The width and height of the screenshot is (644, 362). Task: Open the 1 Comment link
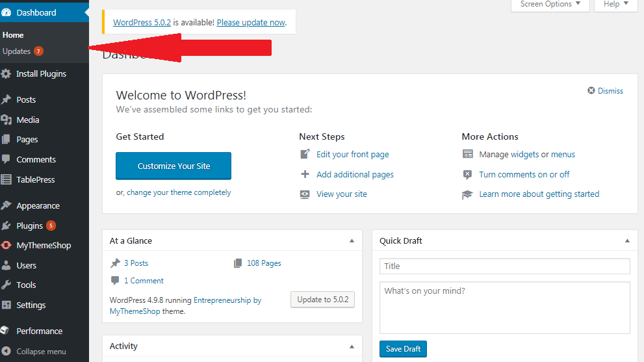[144, 281]
